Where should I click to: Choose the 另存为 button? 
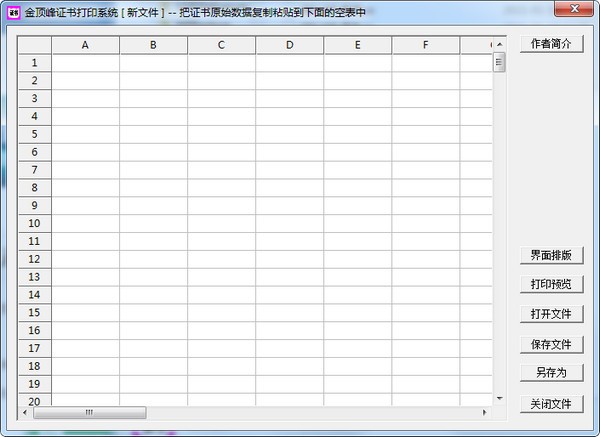point(551,372)
